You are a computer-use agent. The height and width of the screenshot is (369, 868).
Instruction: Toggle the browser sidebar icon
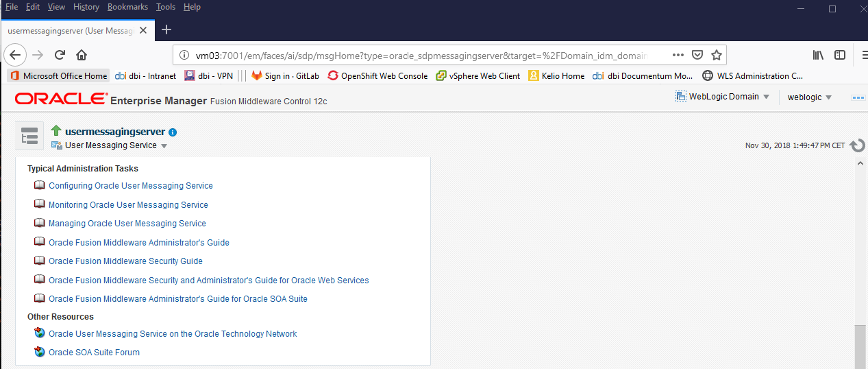(839, 55)
